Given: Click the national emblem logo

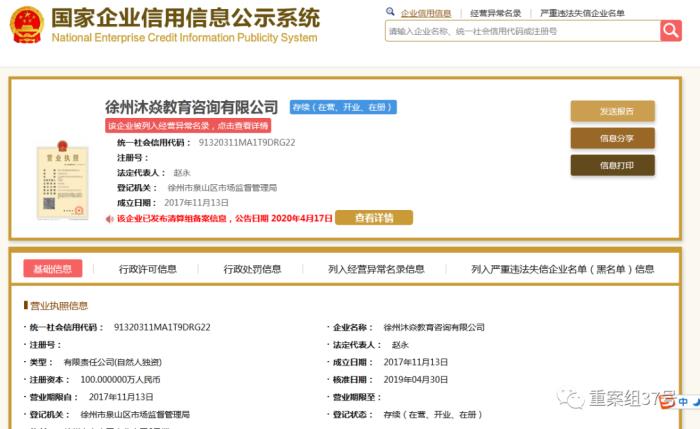Looking at the screenshot, I should coord(27,23).
